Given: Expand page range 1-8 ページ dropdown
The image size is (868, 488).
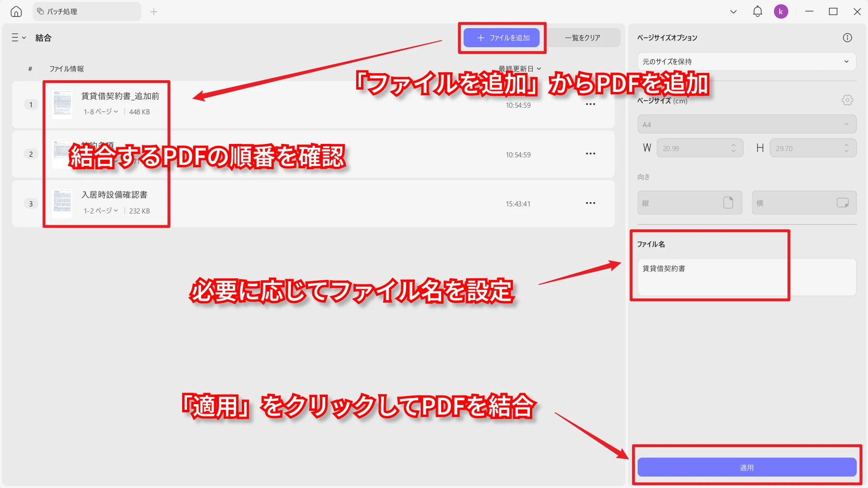Looking at the screenshot, I should pos(101,112).
